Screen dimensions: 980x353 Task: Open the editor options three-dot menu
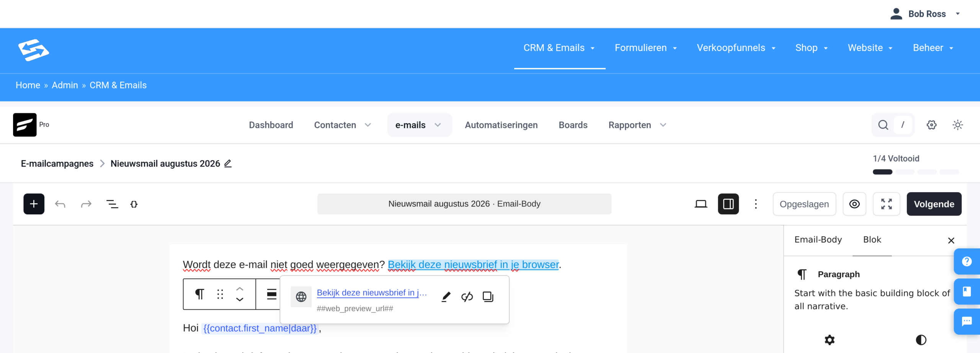(756, 204)
